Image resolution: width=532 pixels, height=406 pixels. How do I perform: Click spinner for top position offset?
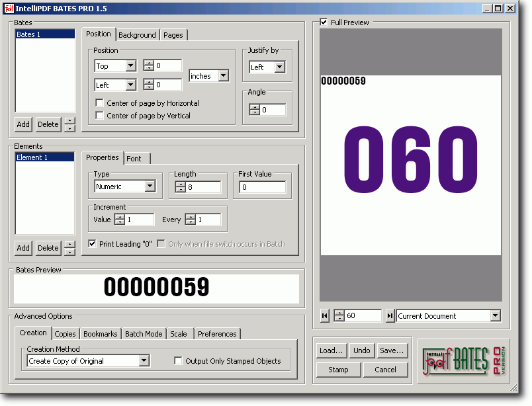click(x=149, y=65)
